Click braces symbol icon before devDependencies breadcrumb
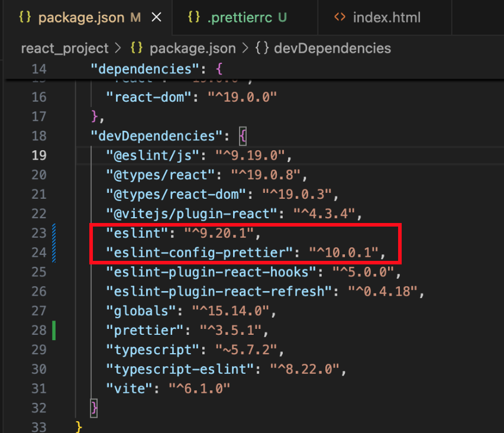504x433 pixels. (262, 49)
